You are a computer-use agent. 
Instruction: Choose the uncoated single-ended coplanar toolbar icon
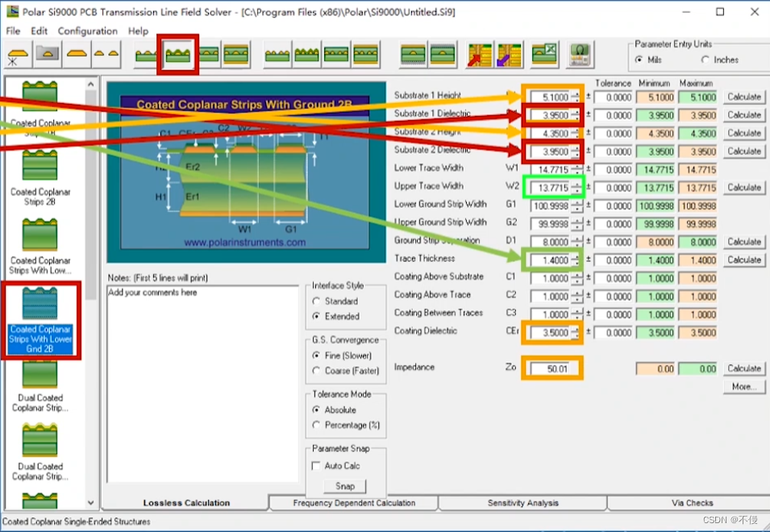(146, 55)
